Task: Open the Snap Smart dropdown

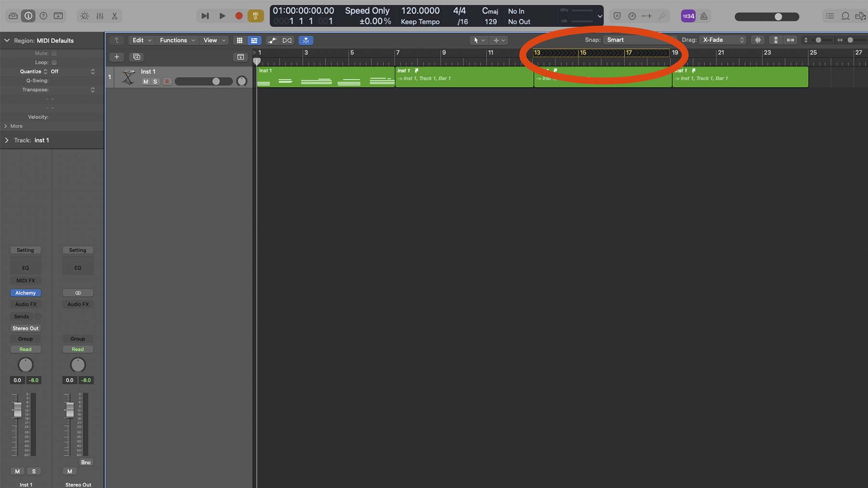Action: [639, 40]
